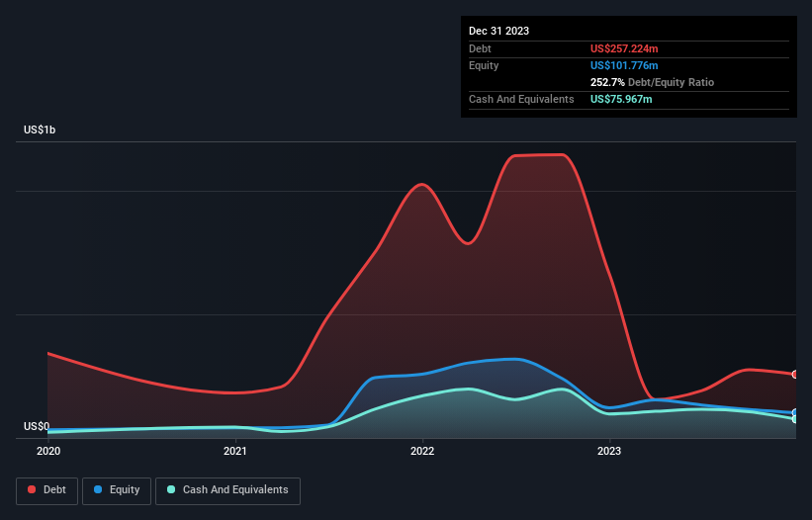
Task: Toggle the Equity legend button
Action: [117, 490]
